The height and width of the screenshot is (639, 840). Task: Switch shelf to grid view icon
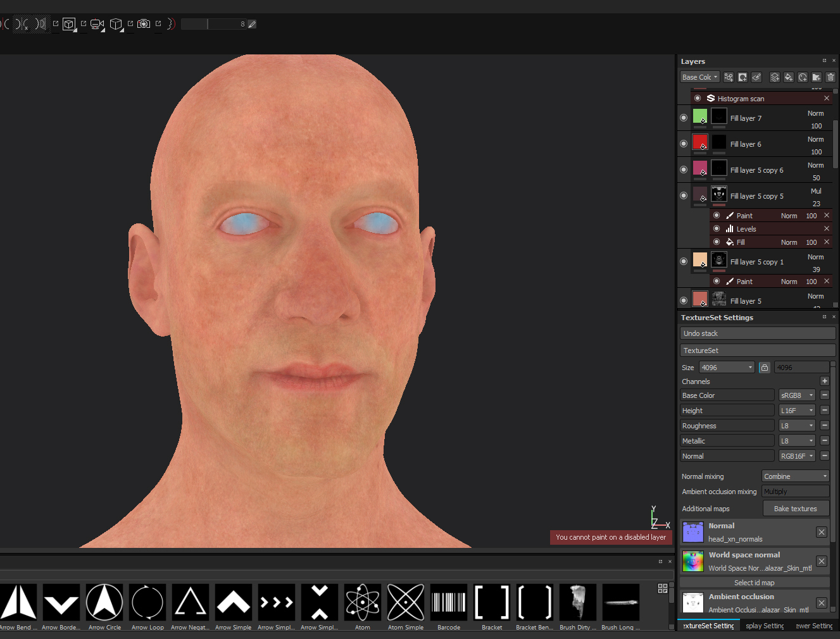[x=663, y=588]
